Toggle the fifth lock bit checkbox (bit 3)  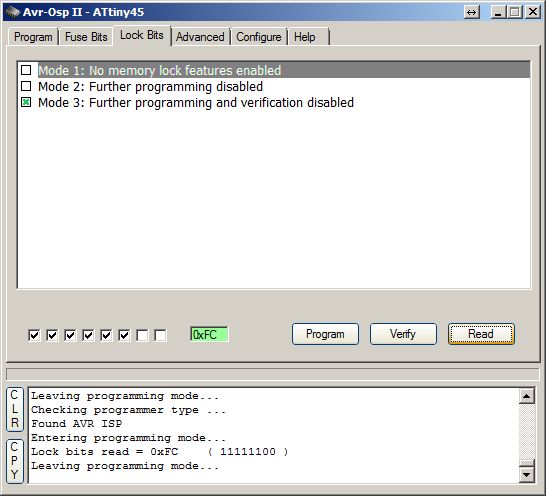[106, 335]
